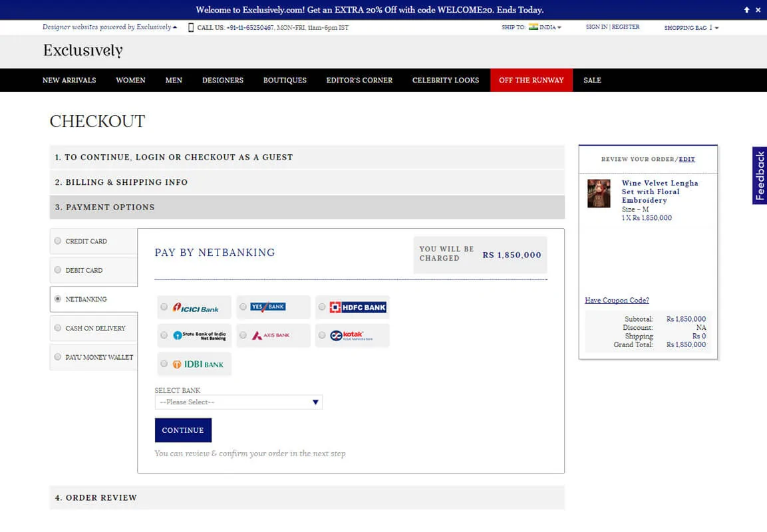Click the You Will Be Charged amount
This screenshot has height=532, width=767.
512,255
